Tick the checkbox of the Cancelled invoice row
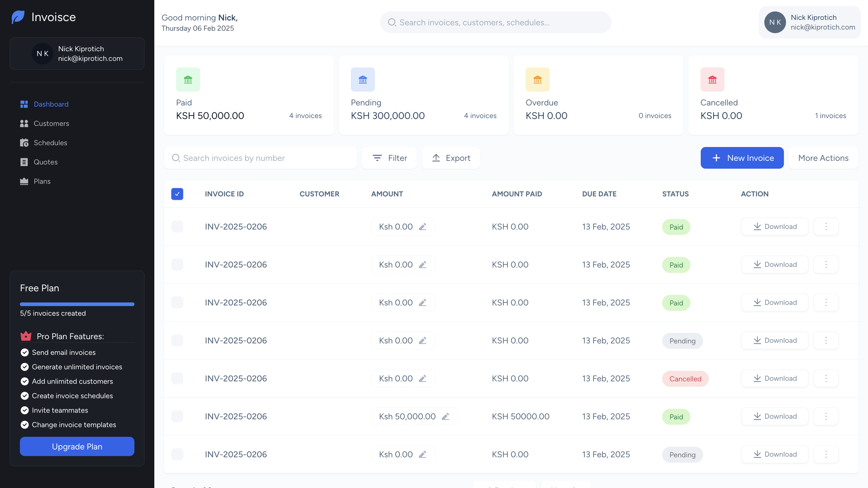Screen dimensions: 868x488 (177, 379)
